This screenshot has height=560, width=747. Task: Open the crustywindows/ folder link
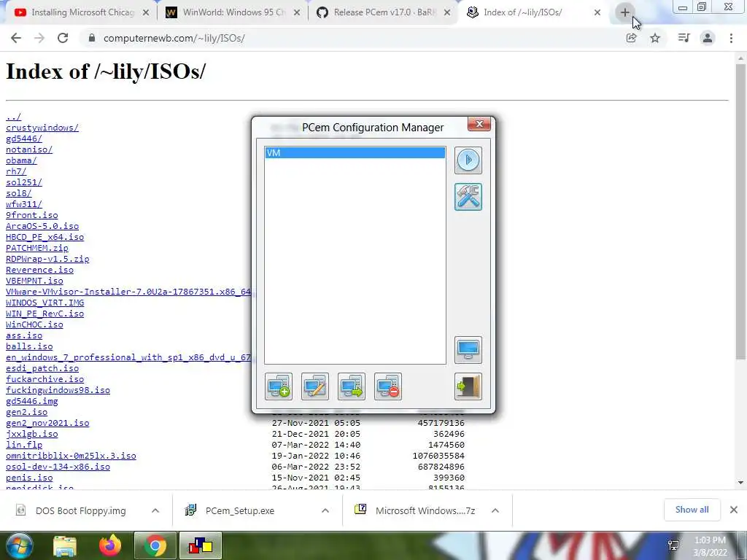click(x=42, y=128)
